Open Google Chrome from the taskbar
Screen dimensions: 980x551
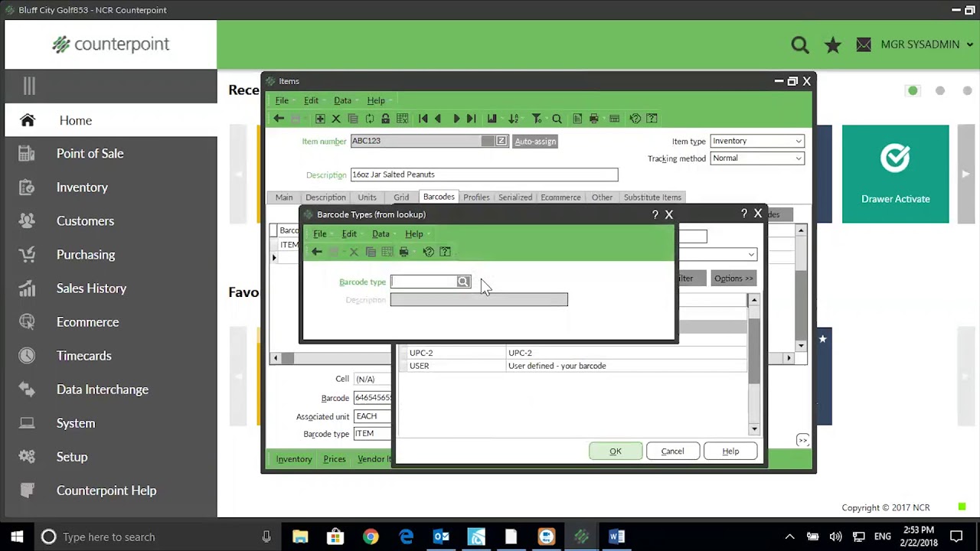coord(371,537)
